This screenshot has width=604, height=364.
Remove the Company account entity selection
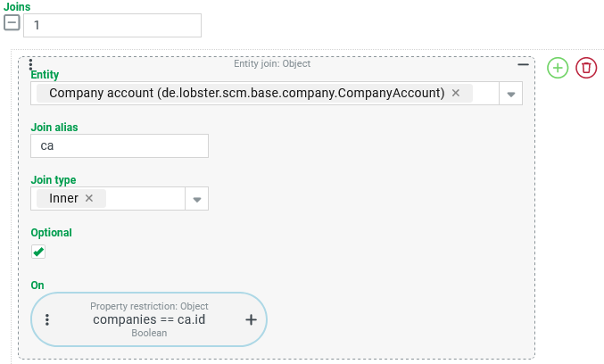pos(456,93)
